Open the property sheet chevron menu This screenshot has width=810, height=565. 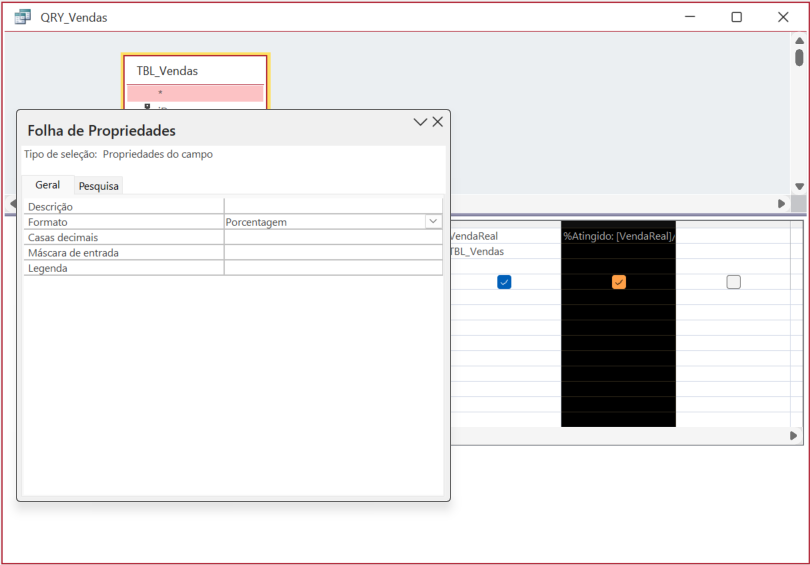click(x=420, y=121)
